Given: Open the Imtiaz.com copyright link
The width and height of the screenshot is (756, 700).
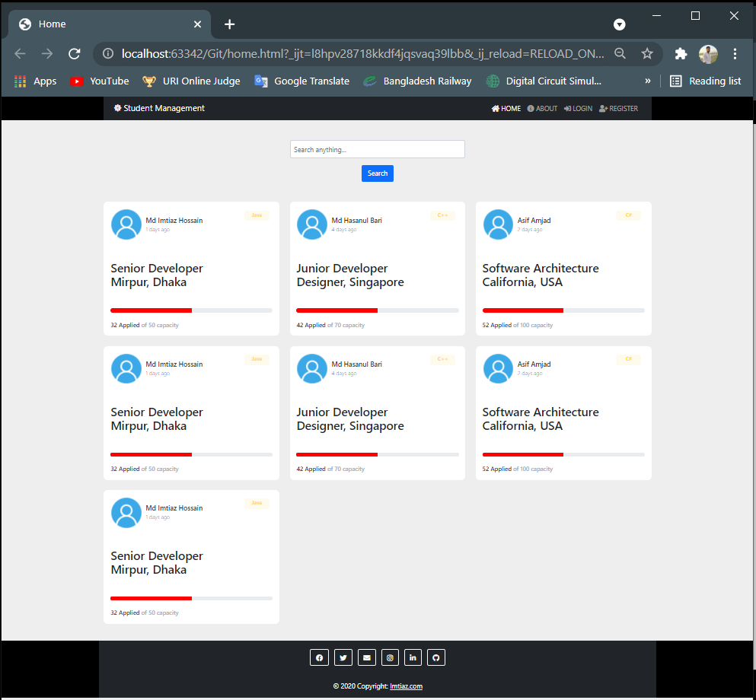Looking at the screenshot, I should 406,686.
